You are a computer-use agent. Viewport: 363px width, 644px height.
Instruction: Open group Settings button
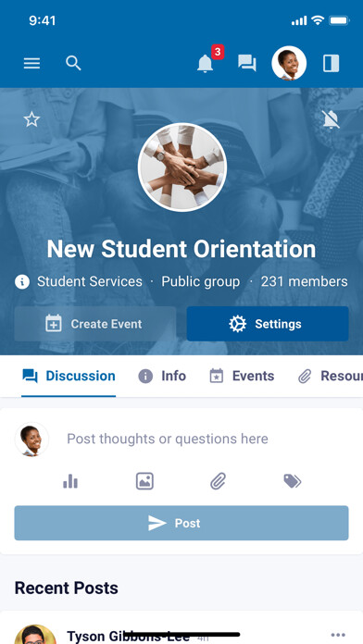click(x=268, y=324)
